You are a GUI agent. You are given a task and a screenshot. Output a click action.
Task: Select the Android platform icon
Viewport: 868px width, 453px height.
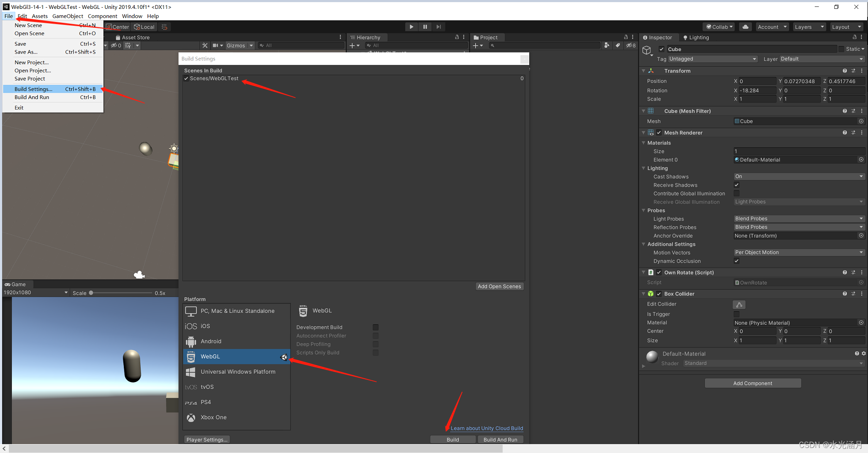pyautogui.click(x=191, y=341)
